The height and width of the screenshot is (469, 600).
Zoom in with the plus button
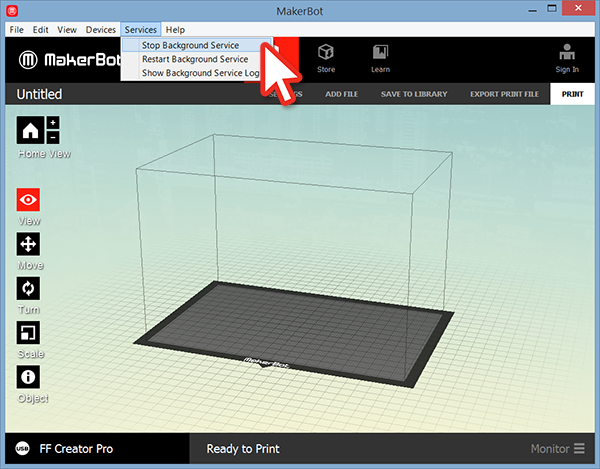coord(53,123)
